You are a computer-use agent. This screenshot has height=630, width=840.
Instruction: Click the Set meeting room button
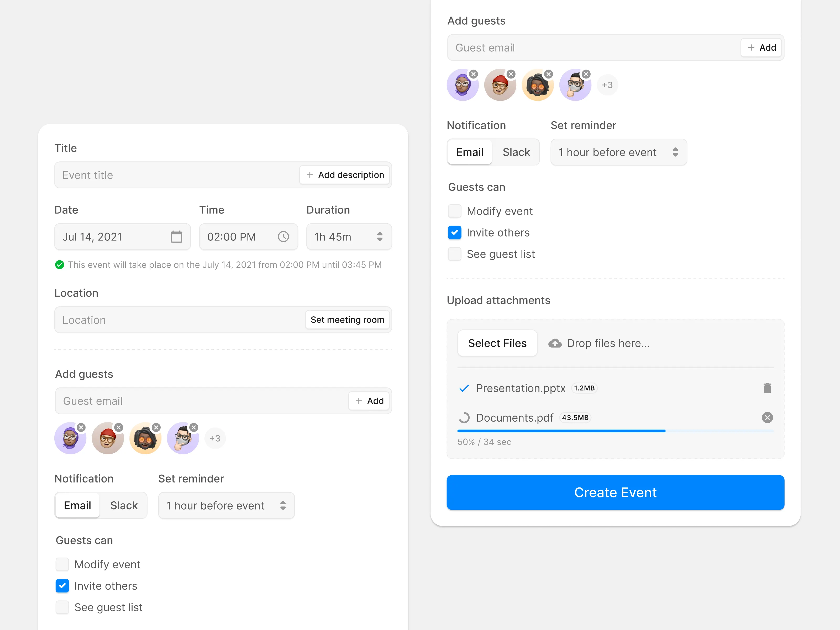point(348,320)
